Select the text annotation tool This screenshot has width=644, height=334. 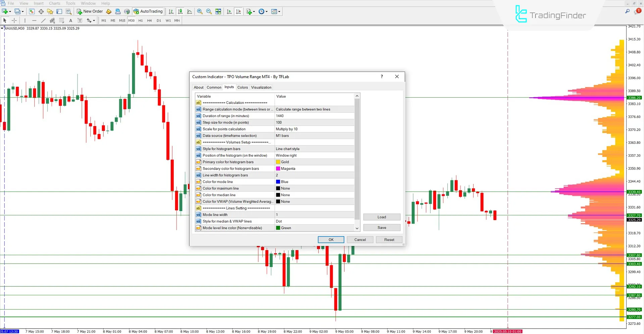(70, 20)
